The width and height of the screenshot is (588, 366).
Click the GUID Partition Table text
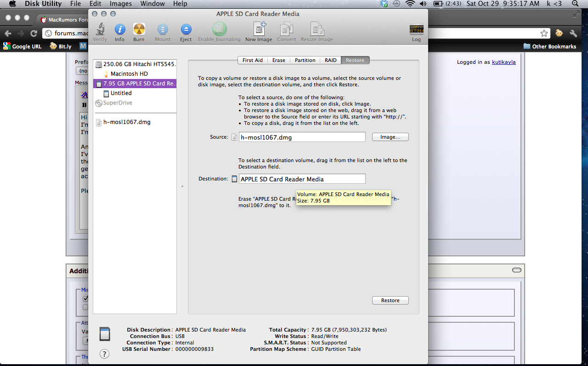(336, 349)
